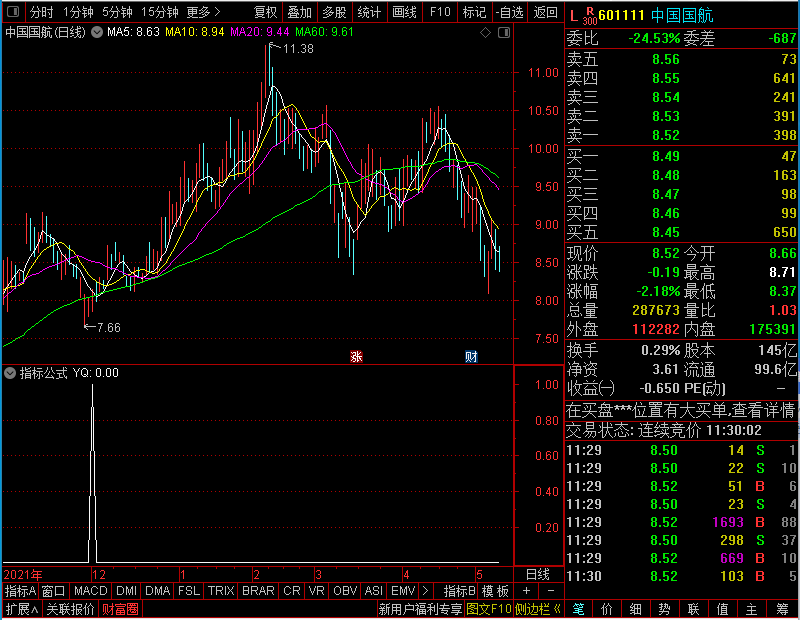Open the 复权 adjustment option
Image resolution: width=800 pixels, height=620 pixels.
[x=265, y=12]
